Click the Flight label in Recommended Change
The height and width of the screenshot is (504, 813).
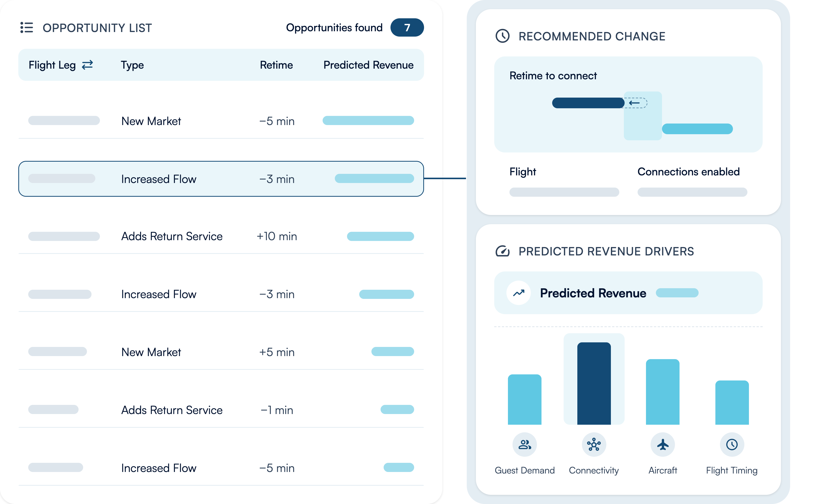[x=523, y=172]
